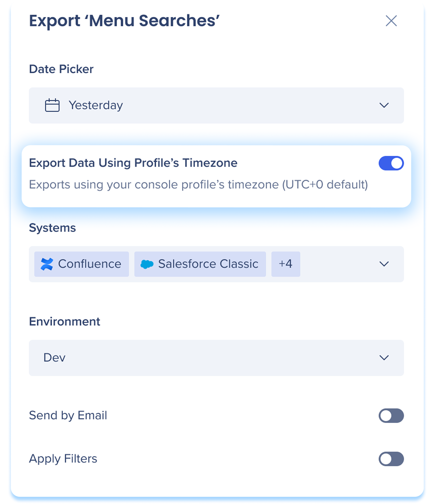The width and height of the screenshot is (433, 504).
Task: Click the Environment section heading
Action: point(64,322)
